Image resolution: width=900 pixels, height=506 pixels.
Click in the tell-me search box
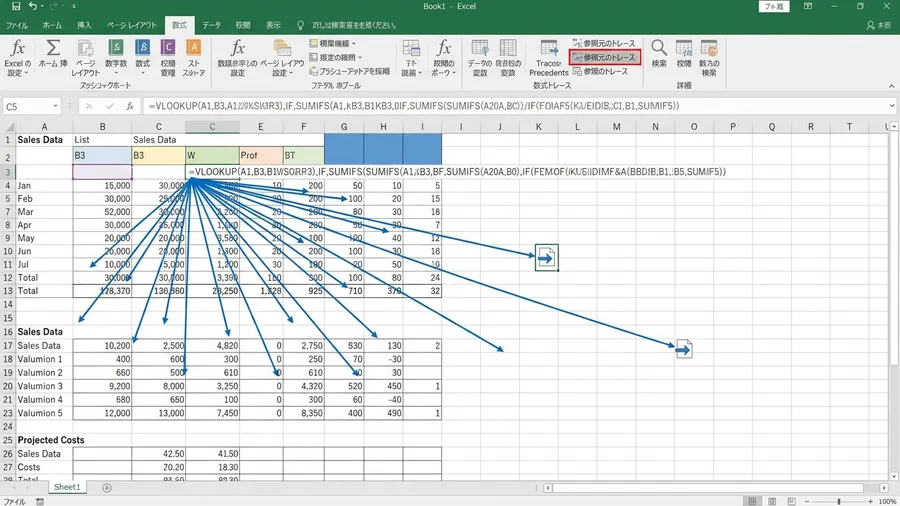tap(354, 25)
